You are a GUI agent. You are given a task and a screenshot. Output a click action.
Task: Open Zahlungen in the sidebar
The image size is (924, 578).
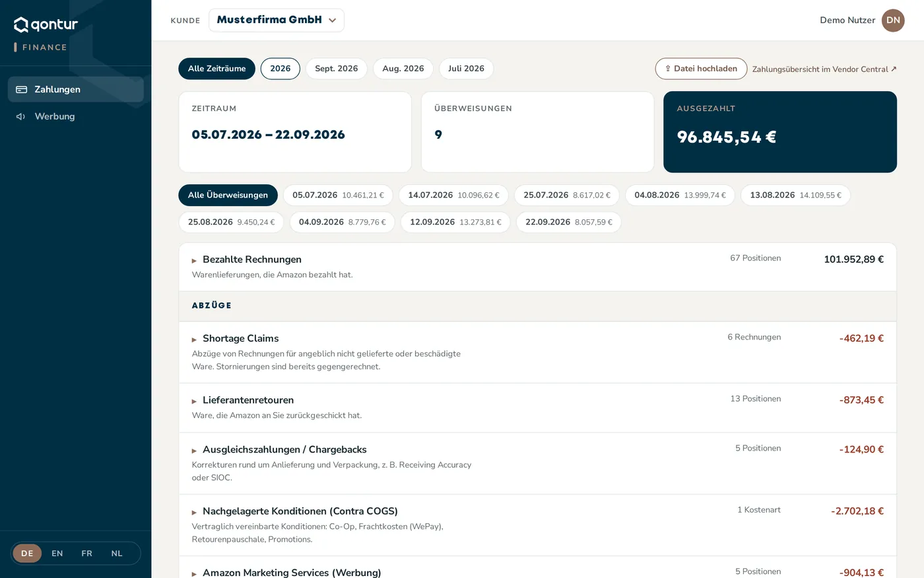coord(76,89)
